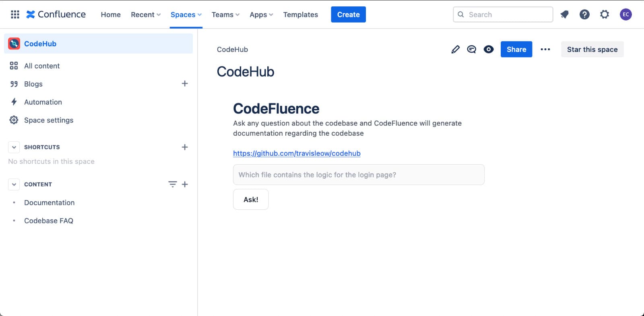Click the plus icon next to Blogs
This screenshot has width=644, height=316.
(x=185, y=84)
